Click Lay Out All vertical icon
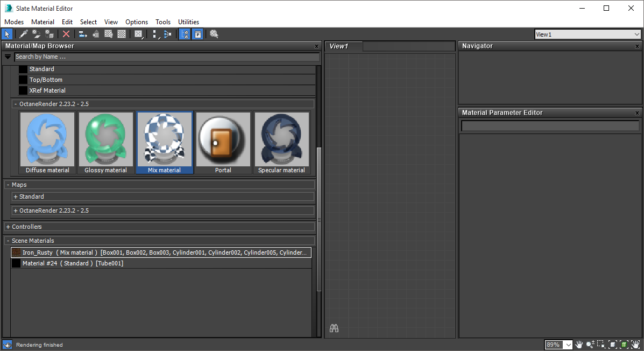 click(155, 34)
